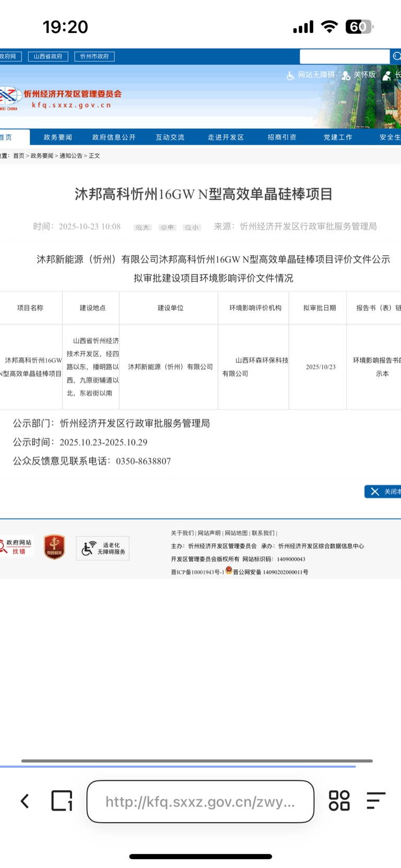The height and width of the screenshot is (868, 401).
Task: Click 适老化无障碍服务 badge
Action: tap(103, 548)
